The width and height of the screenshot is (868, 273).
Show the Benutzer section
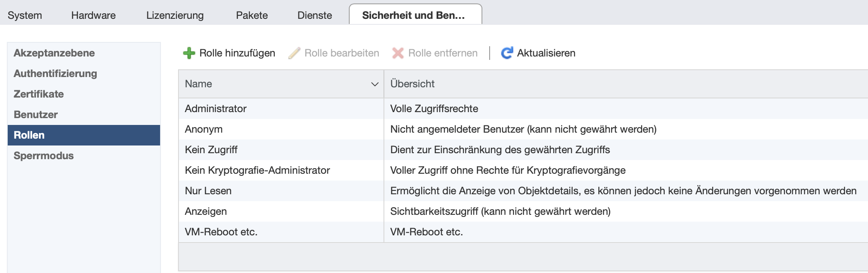[36, 115]
